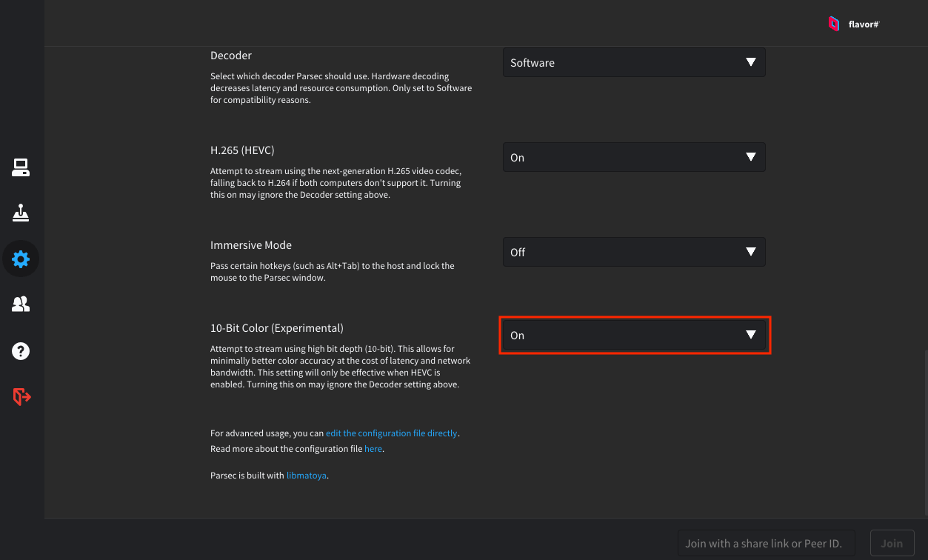Viewport: 928px width, 560px height.
Task: Click the '10-Bit Color (Experimental)' heading
Action: (x=277, y=328)
